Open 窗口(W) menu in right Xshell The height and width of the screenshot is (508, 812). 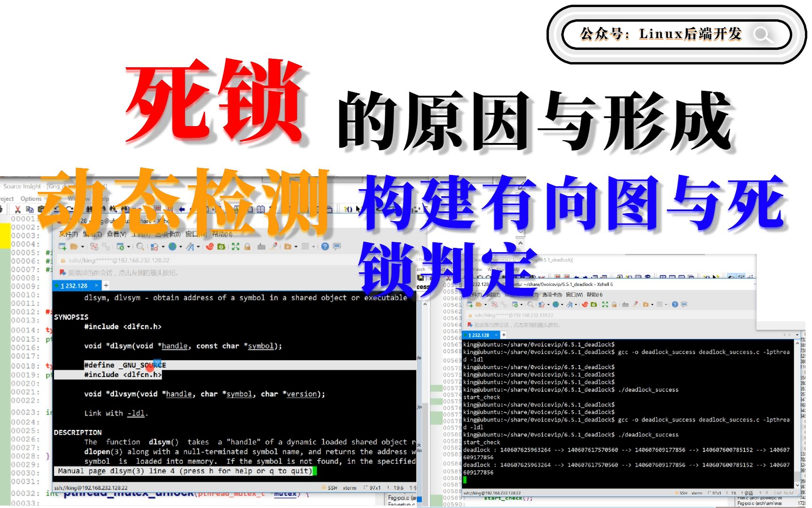(x=574, y=294)
